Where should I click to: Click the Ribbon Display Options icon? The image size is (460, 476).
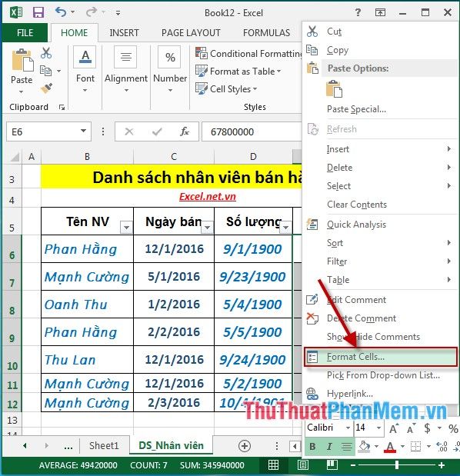(380, 12)
